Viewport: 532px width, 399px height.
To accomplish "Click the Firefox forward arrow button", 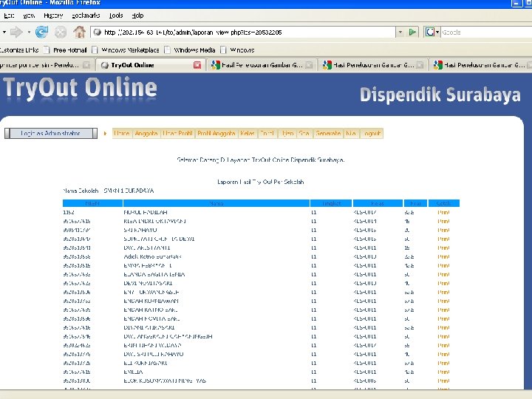I will tap(16, 33).
